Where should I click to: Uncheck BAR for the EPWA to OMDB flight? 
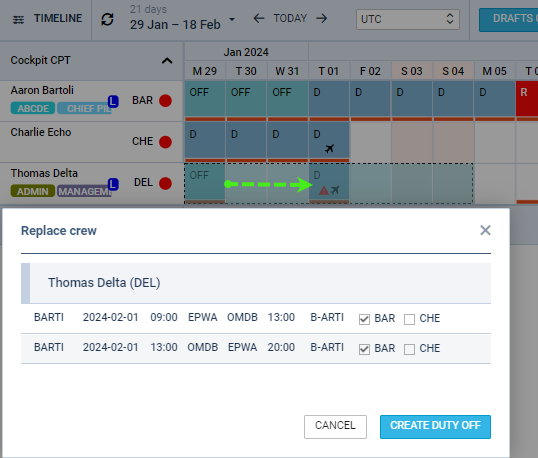click(x=364, y=319)
